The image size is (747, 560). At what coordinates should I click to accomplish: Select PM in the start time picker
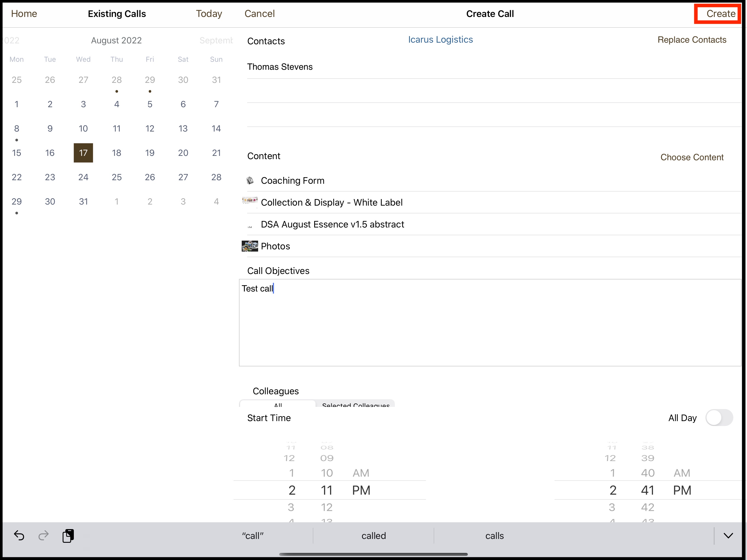(360, 490)
